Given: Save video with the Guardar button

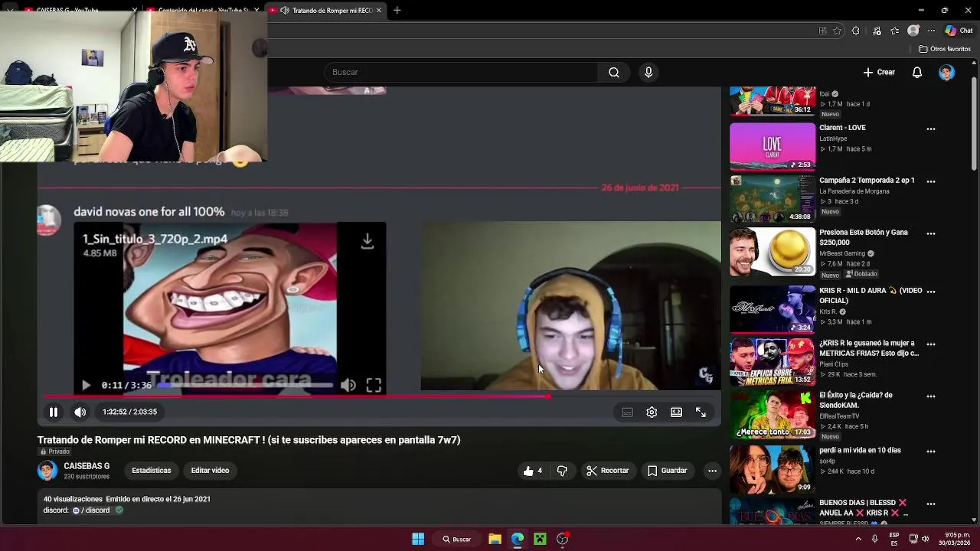Looking at the screenshot, I should (668, 471).
